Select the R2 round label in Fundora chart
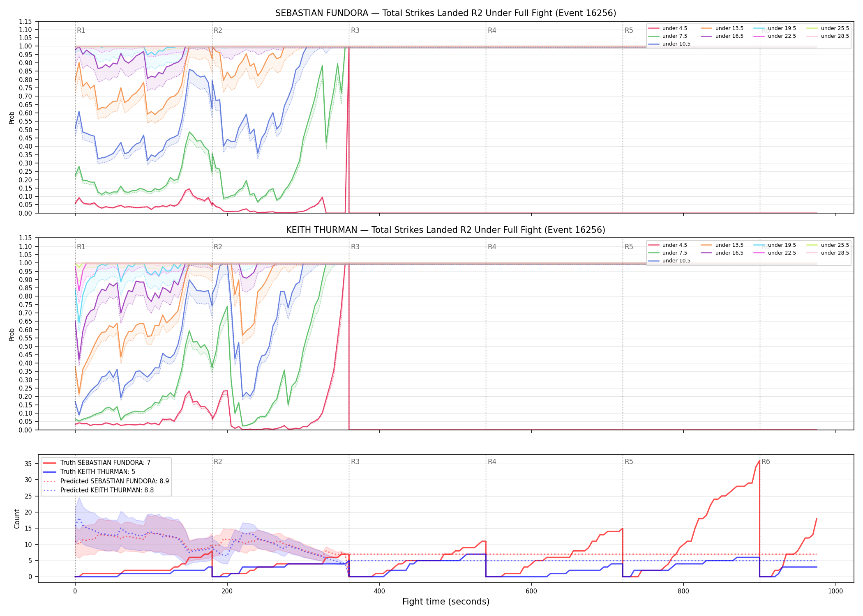Viewport: 863px width, 616px height. 218,30
